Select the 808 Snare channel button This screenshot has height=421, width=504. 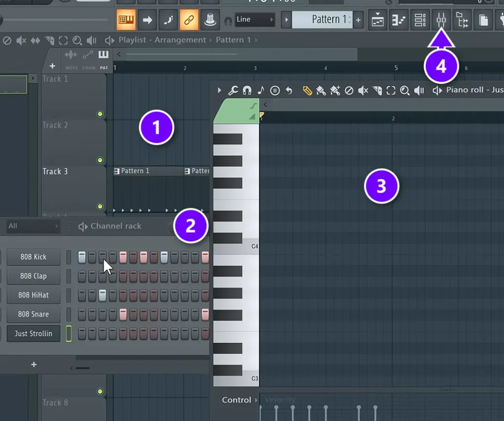(x=33, y=314)
